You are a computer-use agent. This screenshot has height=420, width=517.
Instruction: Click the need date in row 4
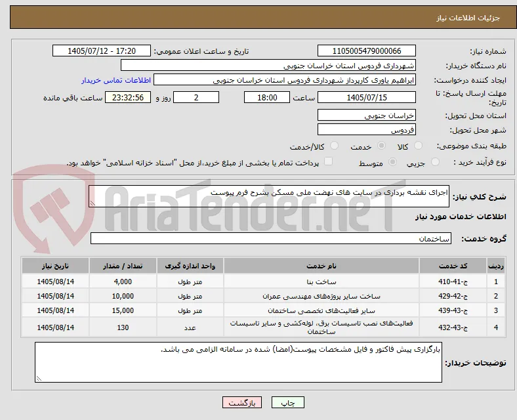click(55, 327)
